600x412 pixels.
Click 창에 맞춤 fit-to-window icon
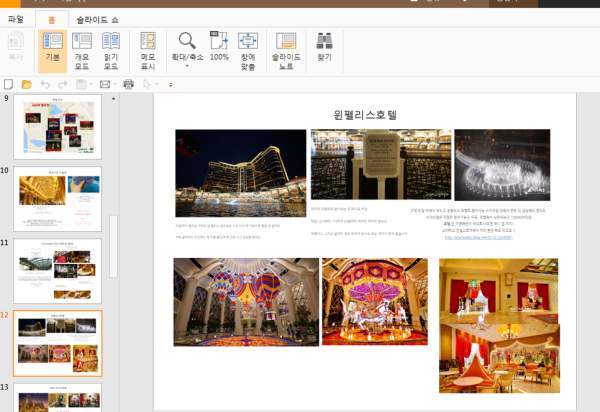click(x=248, y=51)
